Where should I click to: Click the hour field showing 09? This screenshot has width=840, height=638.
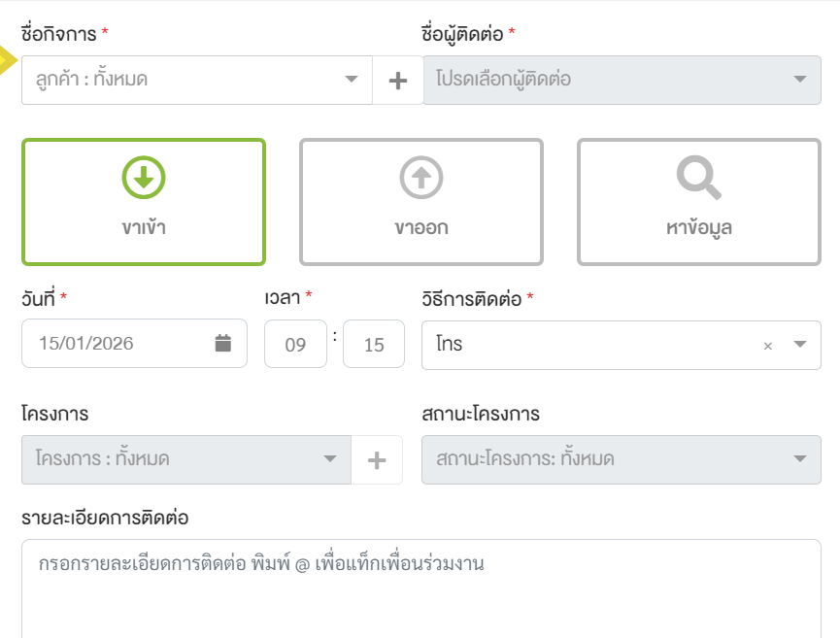point(295,343)
